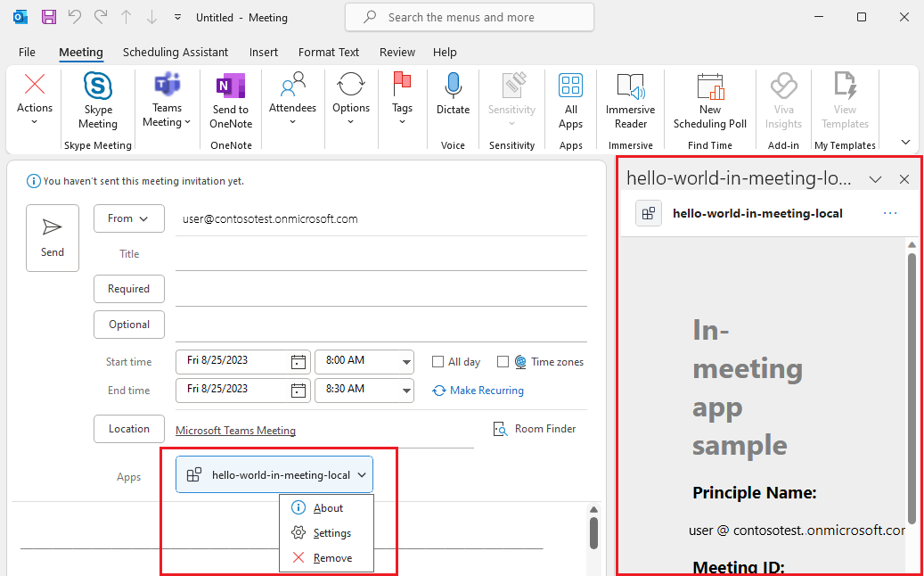Select Remove from the app menu

(326, 558)
